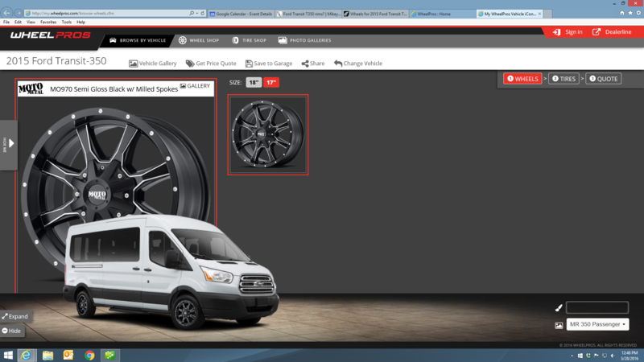Click the browser home icon
644x362 pixels.
(622, 13)
